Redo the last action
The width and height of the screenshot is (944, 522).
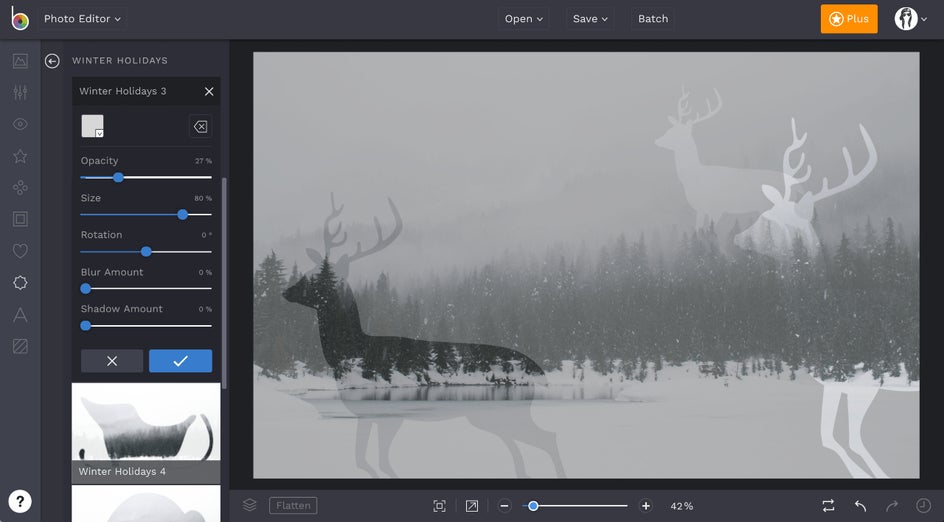point(892,506)
